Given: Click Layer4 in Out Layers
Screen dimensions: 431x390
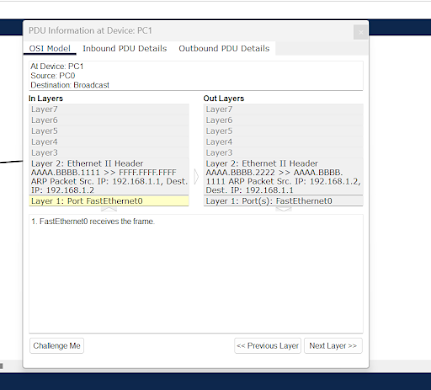Looking at the screenshot, I should [x=283, y=142].
